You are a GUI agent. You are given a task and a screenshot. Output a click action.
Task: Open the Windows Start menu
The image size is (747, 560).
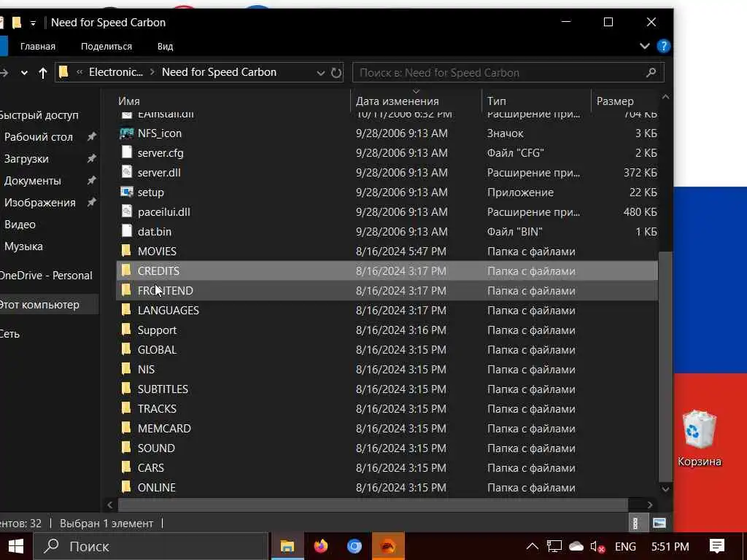(x=16, y=546)
